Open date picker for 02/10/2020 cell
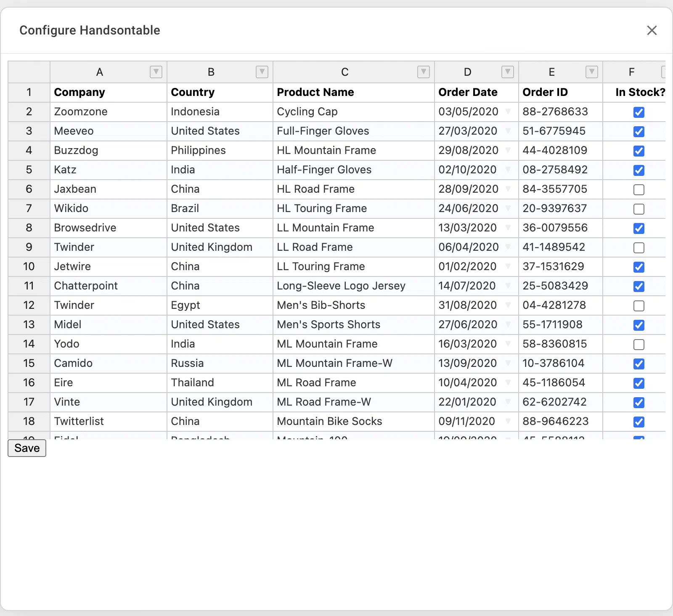This screenshot has width=673, height=616. pyautogui.click(x=508, y=170)
